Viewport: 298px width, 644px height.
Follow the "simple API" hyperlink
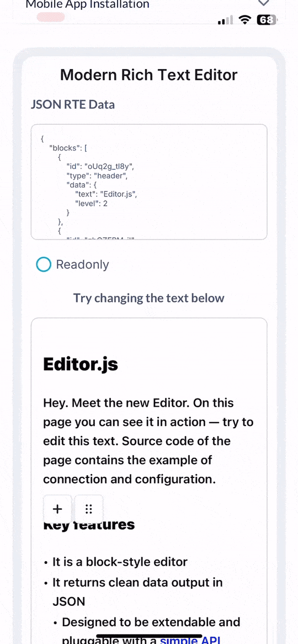[190, 640]
